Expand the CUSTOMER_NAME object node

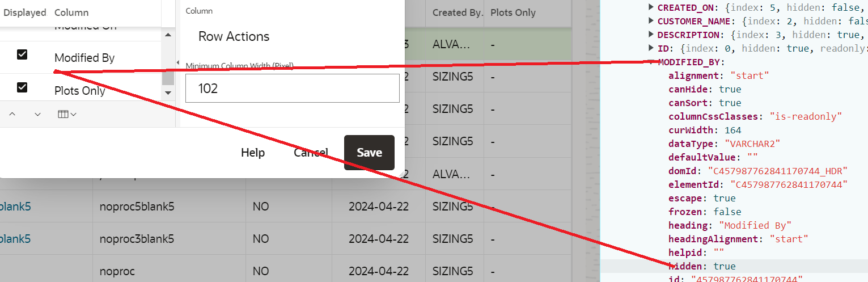(651, 21)
